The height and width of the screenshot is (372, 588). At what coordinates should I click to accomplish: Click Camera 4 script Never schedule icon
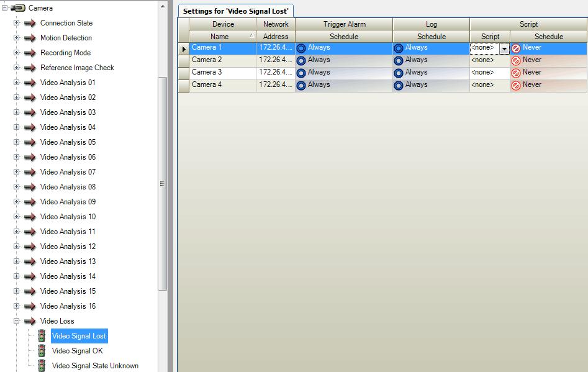(x=516, y=86)
